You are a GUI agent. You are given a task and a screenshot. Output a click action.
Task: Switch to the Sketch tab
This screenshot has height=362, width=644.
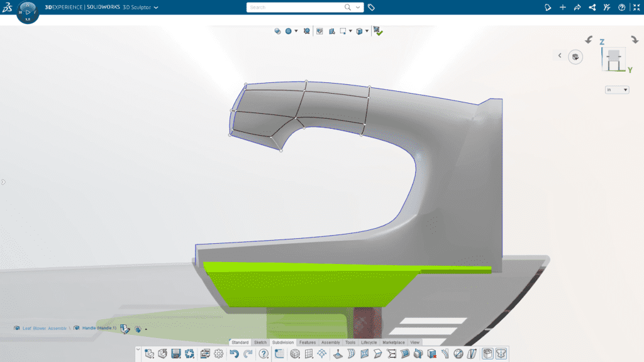260,343
